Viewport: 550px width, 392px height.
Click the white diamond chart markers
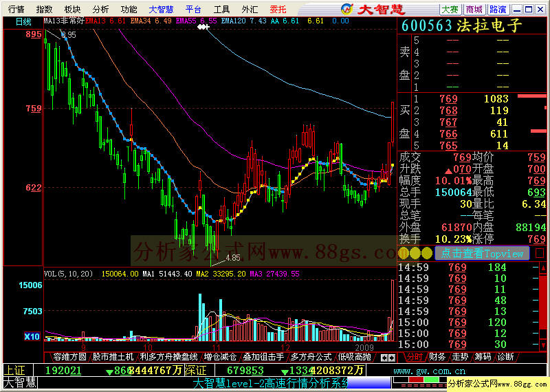point(203,27)
